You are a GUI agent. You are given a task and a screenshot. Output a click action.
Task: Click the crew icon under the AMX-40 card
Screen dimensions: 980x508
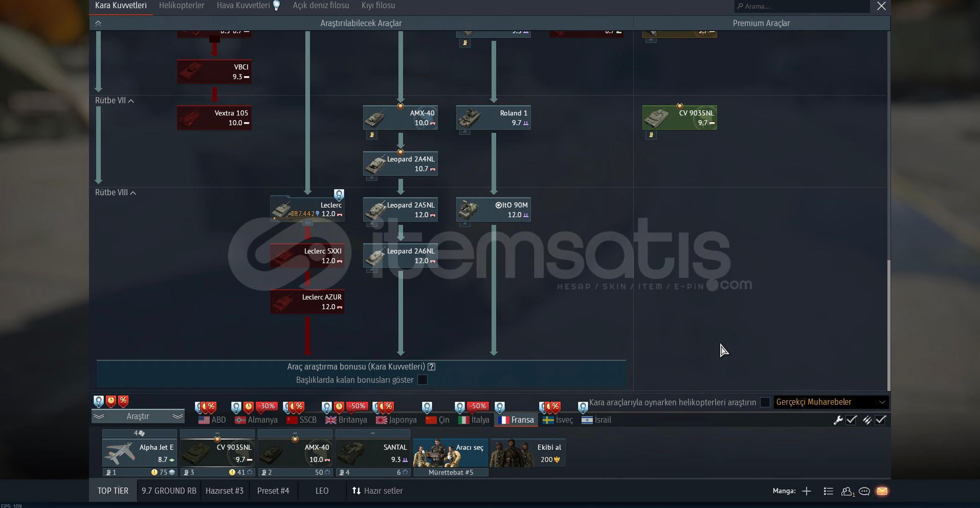372,135
